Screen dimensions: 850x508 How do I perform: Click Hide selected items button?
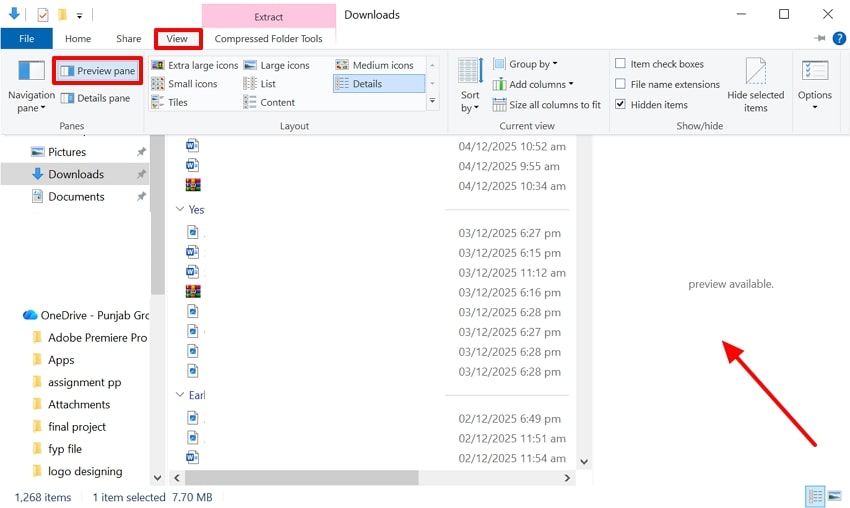(756, 86)
